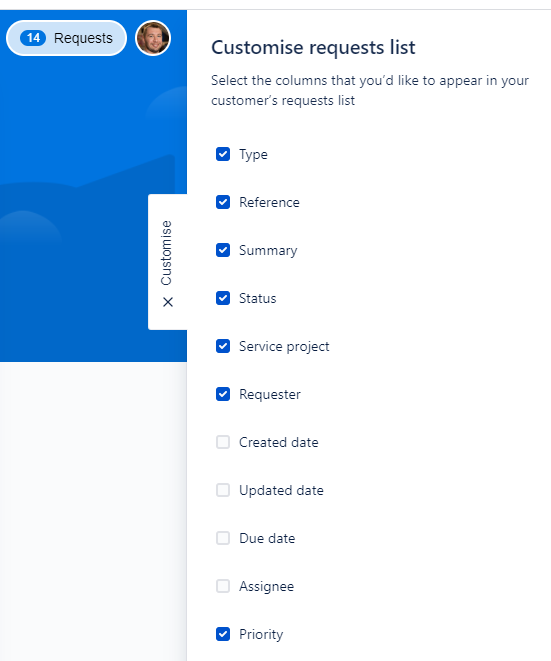The height and width of the screenshot is (661, 551).
Task: Enable the Created date checkbox
Action: (x=223, y=442)
